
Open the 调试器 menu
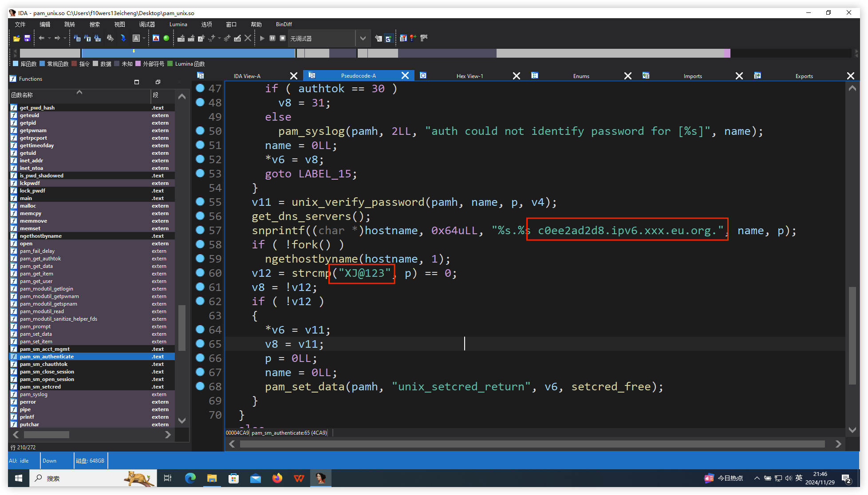coord(147,24)
